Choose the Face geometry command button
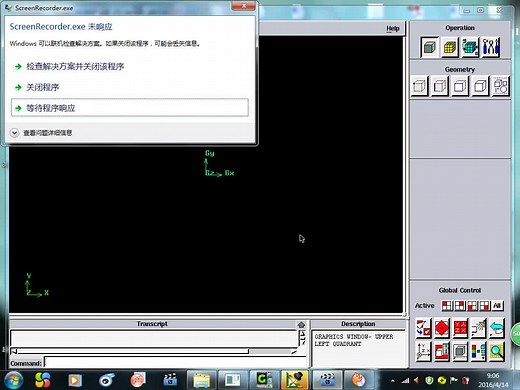 (460, 86)
